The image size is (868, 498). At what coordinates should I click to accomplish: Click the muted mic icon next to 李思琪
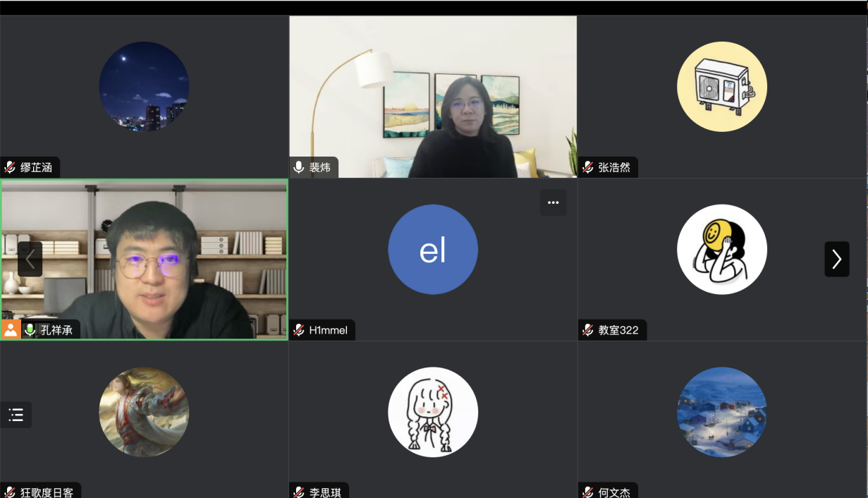pos(299,492)
